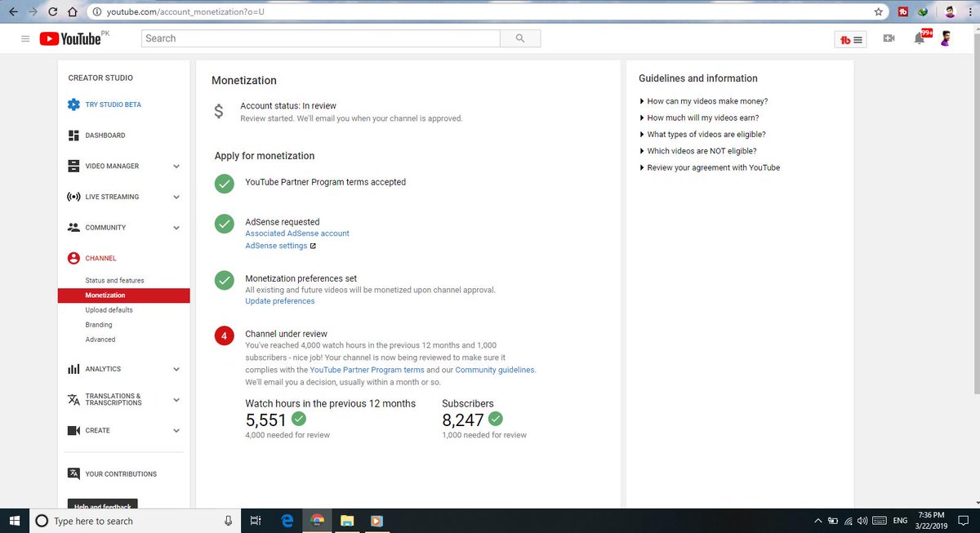Expand the Live Streaming section

(x=176, y=198)
